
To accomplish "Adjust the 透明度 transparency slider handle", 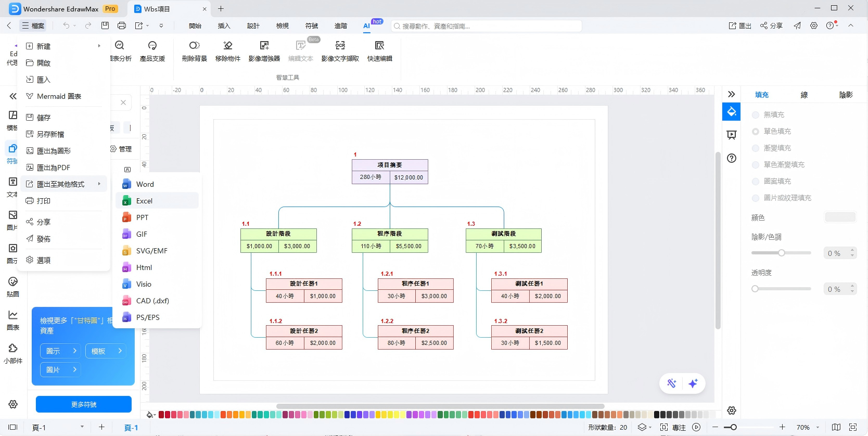I will click(x=755, y=289).
